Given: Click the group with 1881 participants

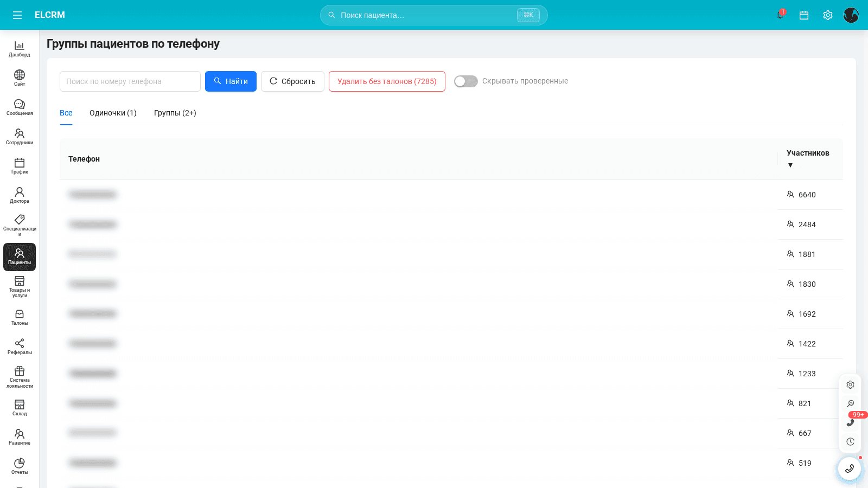Looking at the screenshot, I should coord(451,254).
